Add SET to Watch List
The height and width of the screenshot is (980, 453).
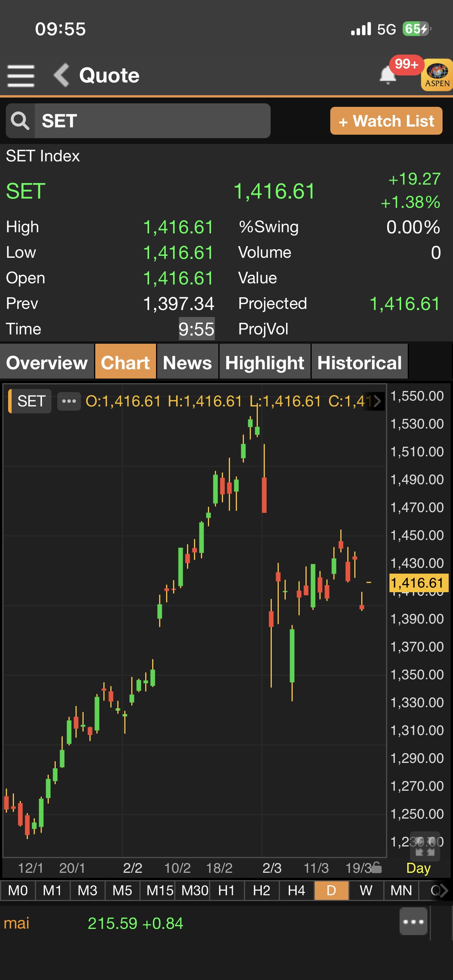pos(386,121)
